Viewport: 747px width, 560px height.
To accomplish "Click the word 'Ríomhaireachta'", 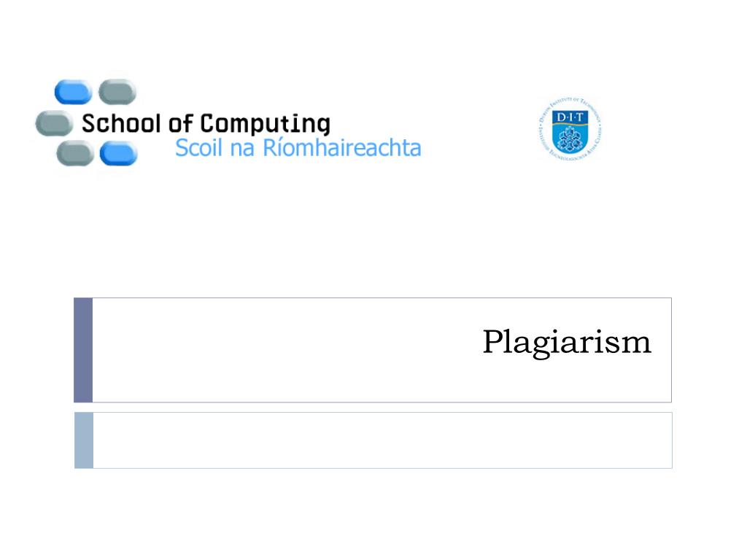I will [x=342, y=147].
